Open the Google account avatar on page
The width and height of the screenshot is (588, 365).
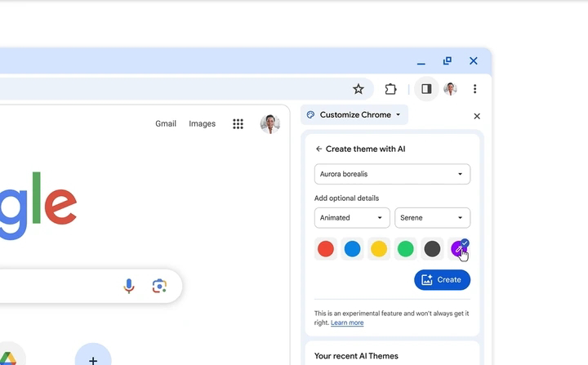[x=270, y=124]
